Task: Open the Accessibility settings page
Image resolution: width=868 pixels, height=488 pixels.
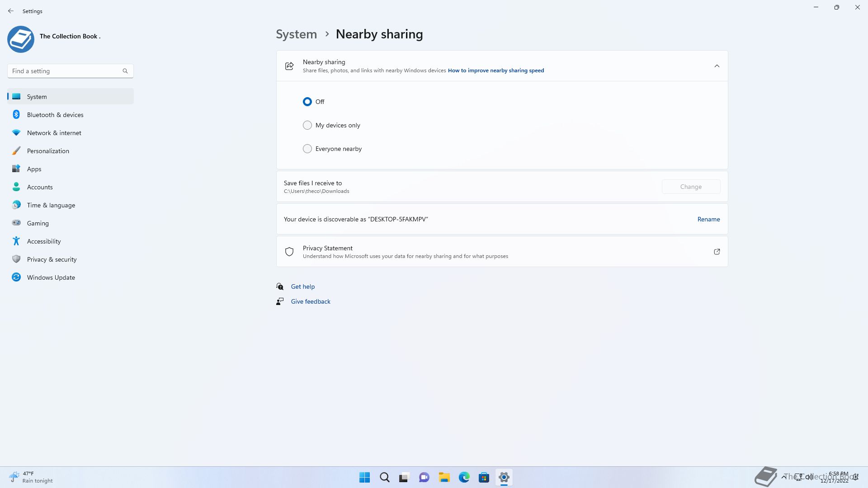Action: click(71, 241)
